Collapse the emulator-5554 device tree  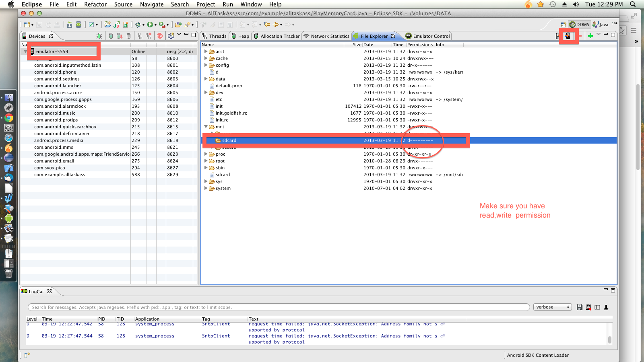click(25, 51)
